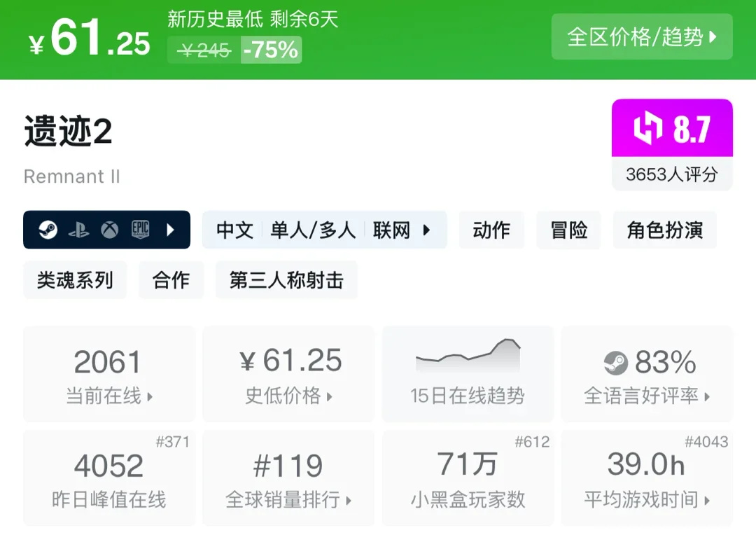Select the 动作 genre tag
The height and width of the screenshot is (535, 756).
[x=491, y=230]
